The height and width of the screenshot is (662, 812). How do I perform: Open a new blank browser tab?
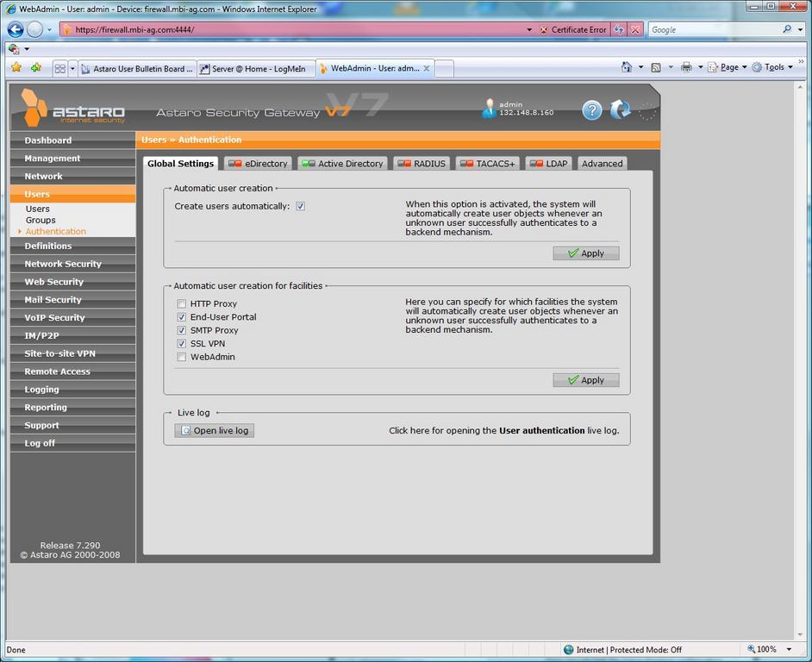[x=444, y=68]
